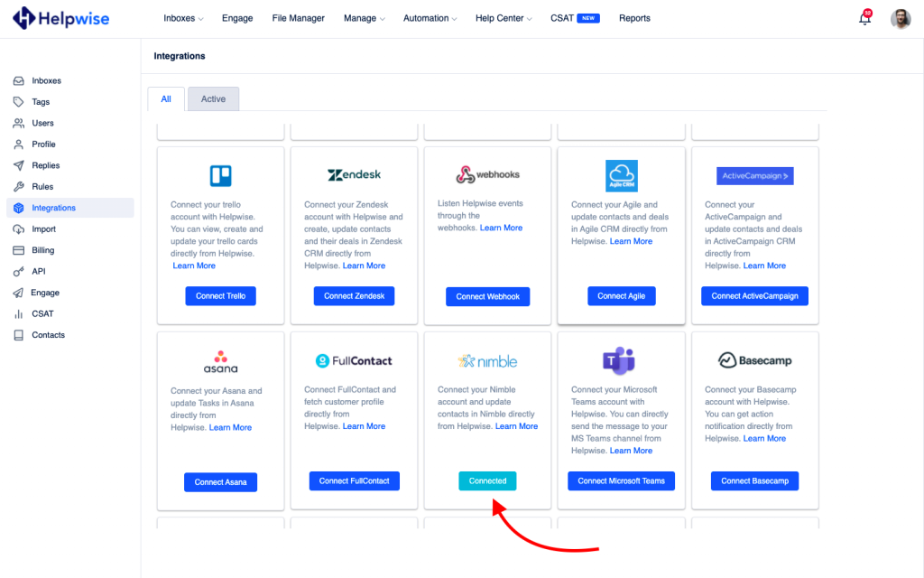Viewport: 924px width, 578px height.
Task: Click the Rules wrench icon
Action: 19,187
